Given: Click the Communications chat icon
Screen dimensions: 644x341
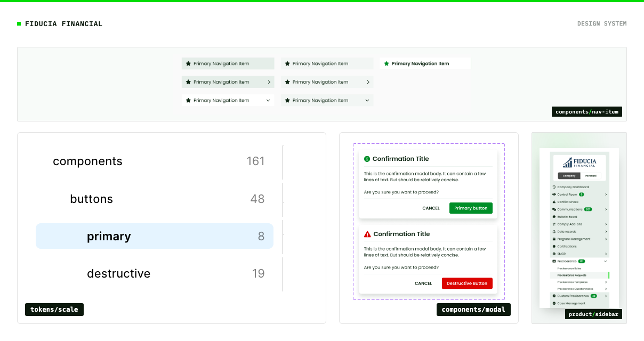Looking at the screenshot, I should pyautogui.click(x=554, y=209).
